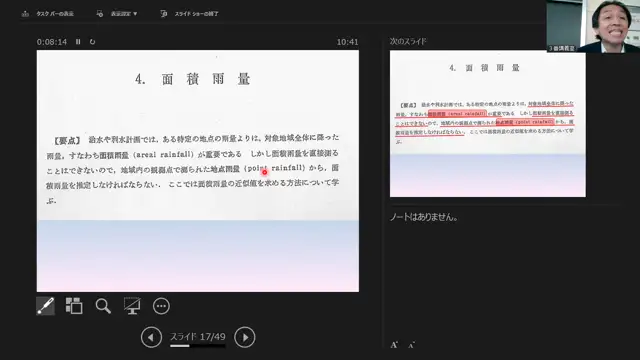
Task: Click the clock time 10:41
Action: pos(347,42)
